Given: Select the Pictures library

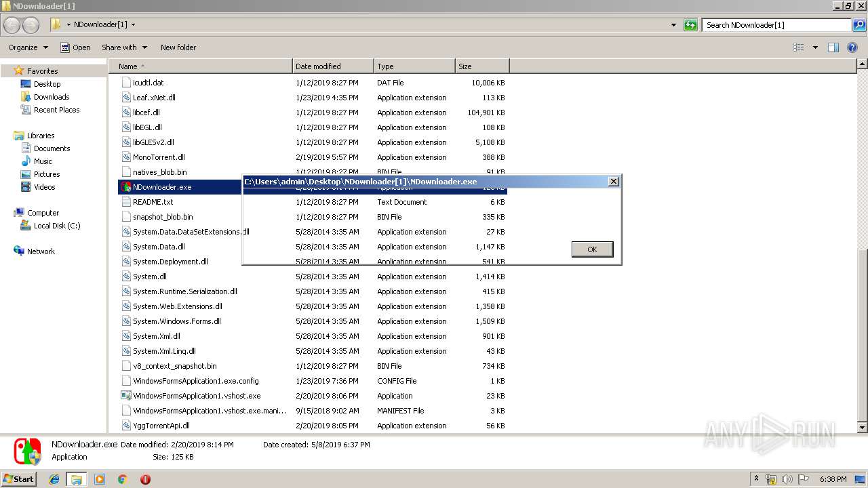Looking at the screenshot, I should [x=47, y=174].
